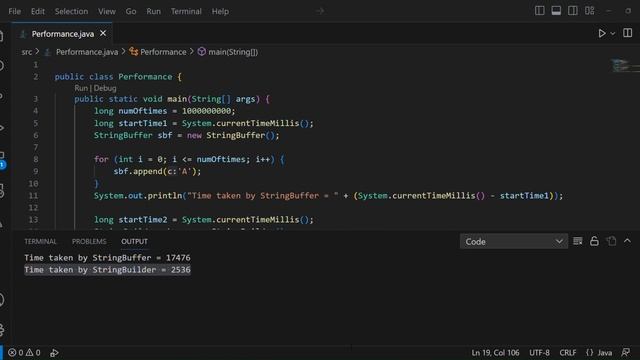Click the 'long startTime2' code line
The width and height of the screenshot is (640, 360).
click(x=204, y=220)
